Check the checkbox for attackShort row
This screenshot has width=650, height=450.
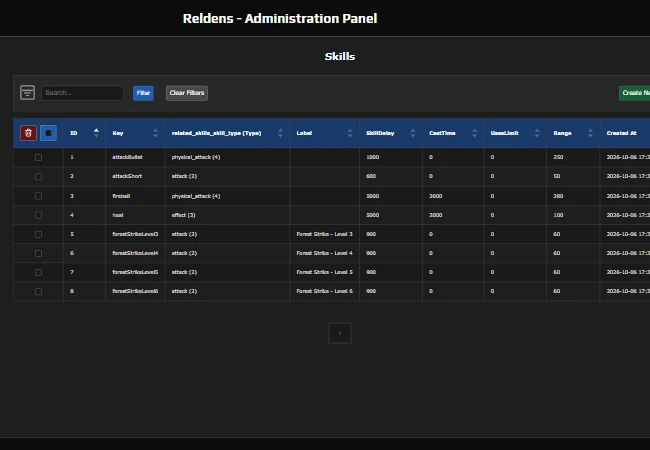39,177
